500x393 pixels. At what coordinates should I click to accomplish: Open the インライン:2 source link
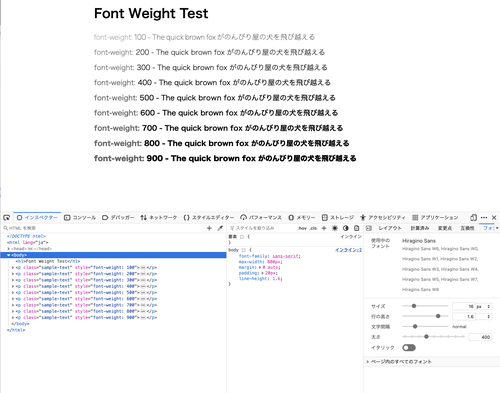(x=348, y=250)
